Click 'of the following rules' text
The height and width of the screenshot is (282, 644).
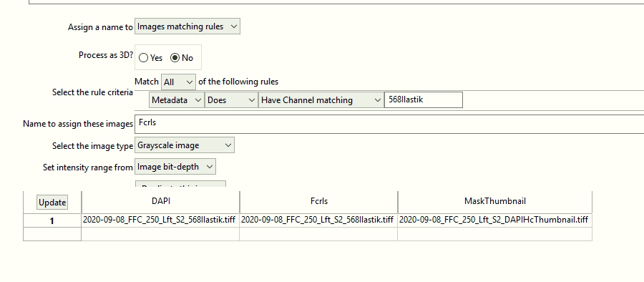click(238, 82)
